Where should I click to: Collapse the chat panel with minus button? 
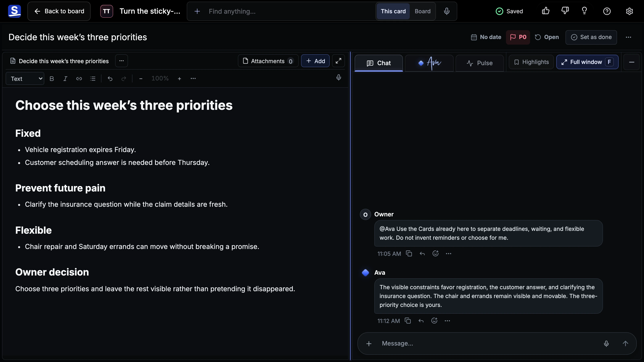(x=632, y=62)
